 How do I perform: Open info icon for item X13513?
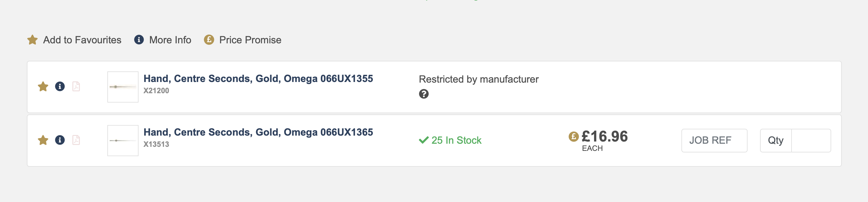click(x=60, y=140)
